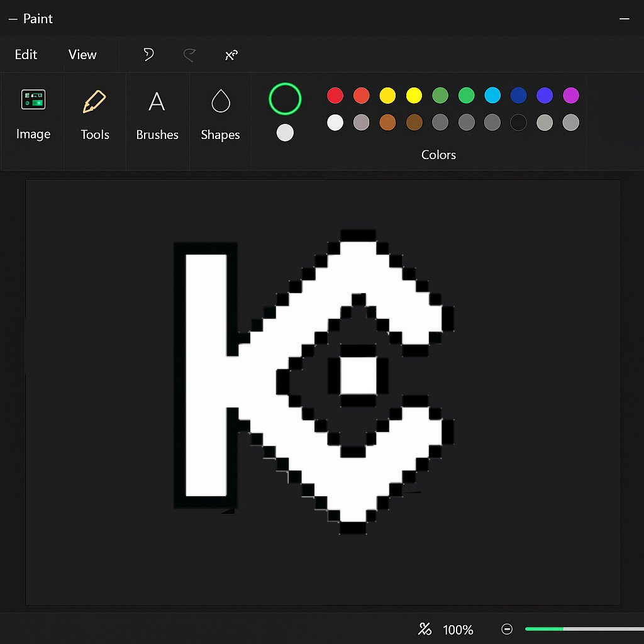Viewport: 644px width, 644px height.
Task: Pick the orange-red palette swatch
Action: click(x=362, y=96)
